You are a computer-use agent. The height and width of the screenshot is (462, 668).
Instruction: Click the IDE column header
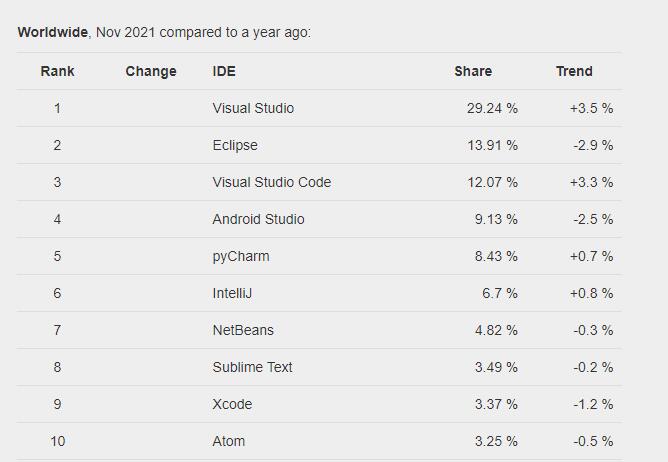click(224, 71)
